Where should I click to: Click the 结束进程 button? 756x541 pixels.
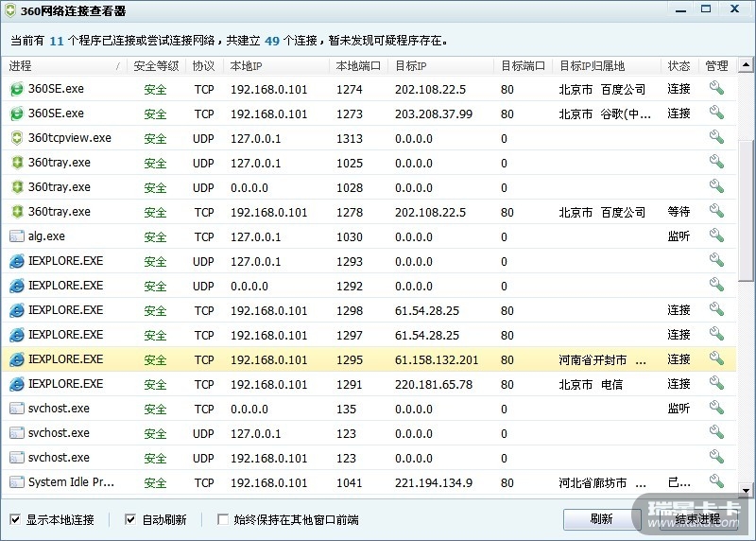tap(698, 519)
